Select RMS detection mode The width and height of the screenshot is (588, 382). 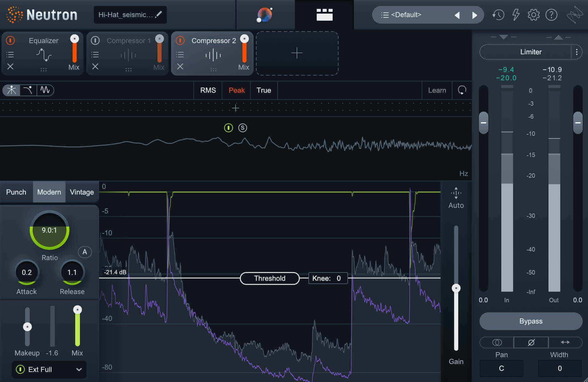coord(208,90)
